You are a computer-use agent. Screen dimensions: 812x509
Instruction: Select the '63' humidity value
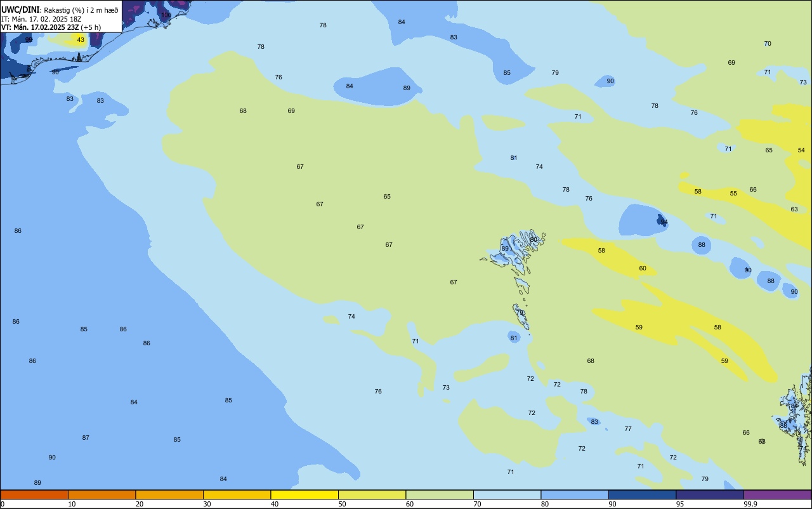(794, 209)
